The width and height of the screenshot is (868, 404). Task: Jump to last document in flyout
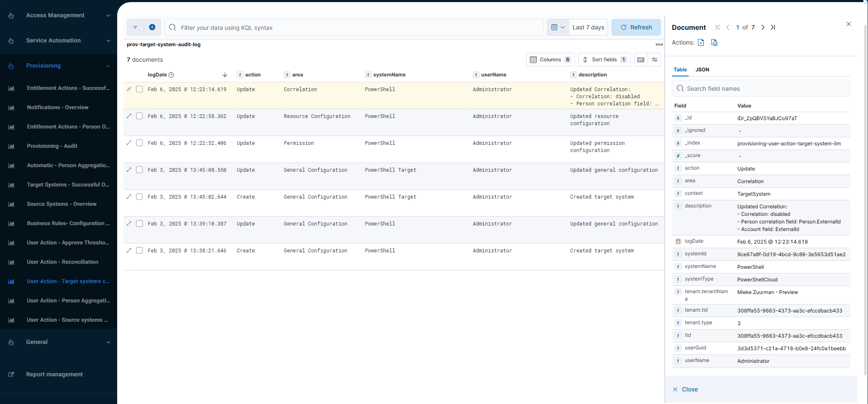pyautogui.click(x=773, y=27)
